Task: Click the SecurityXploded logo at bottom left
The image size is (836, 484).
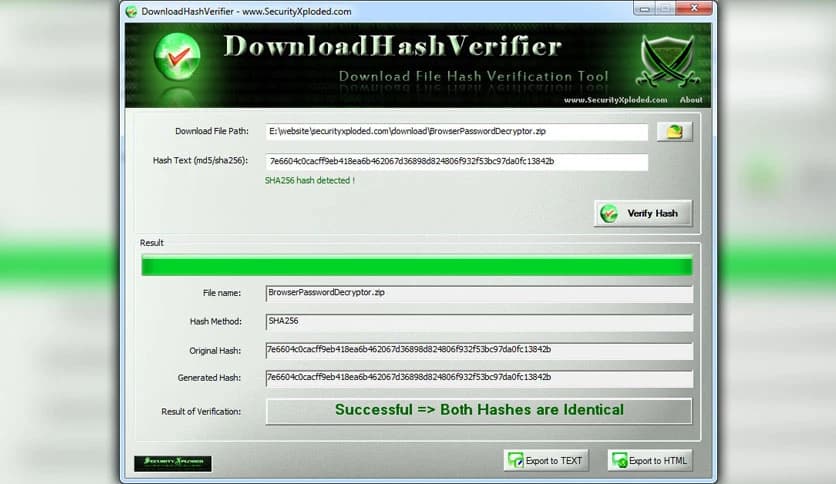Action: pyautogui.click(x=173, y=463)
